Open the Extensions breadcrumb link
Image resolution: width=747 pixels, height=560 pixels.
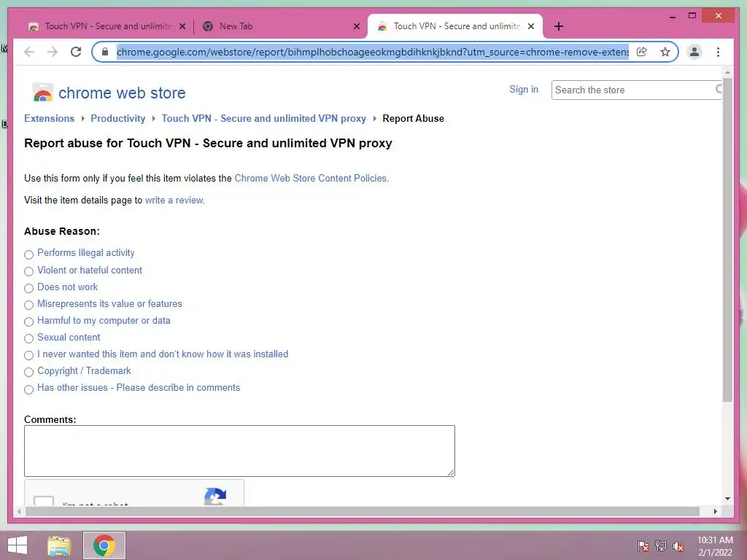[x=49, y=119]
